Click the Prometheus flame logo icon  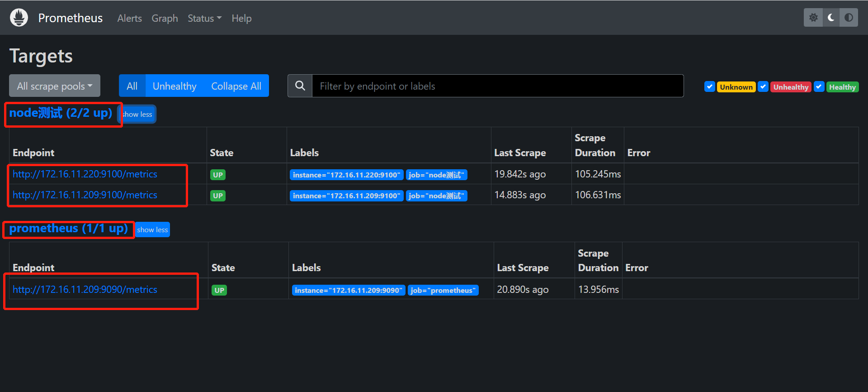pos(19,18)
